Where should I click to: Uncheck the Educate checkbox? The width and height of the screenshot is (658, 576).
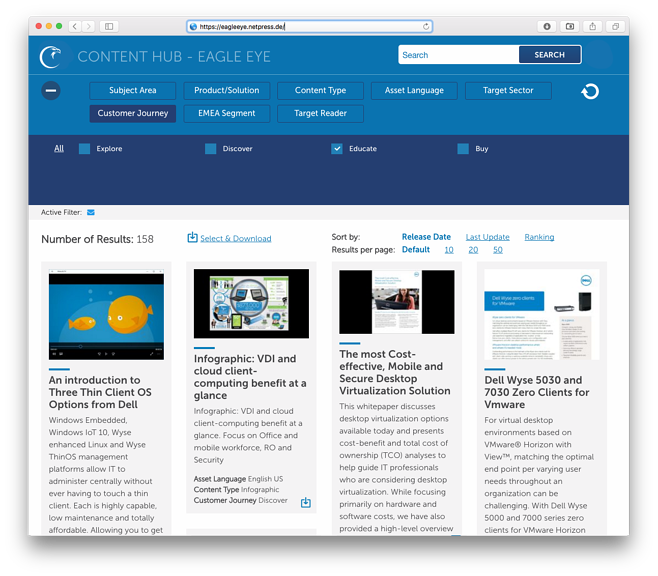click(337, 149)
